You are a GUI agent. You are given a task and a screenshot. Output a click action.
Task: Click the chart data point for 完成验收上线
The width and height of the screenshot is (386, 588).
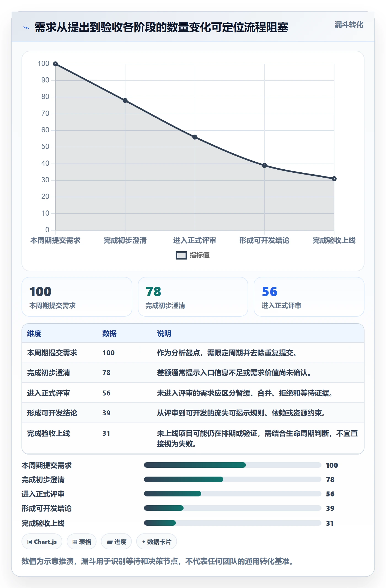pyautogui.click(x=334, y=179)
